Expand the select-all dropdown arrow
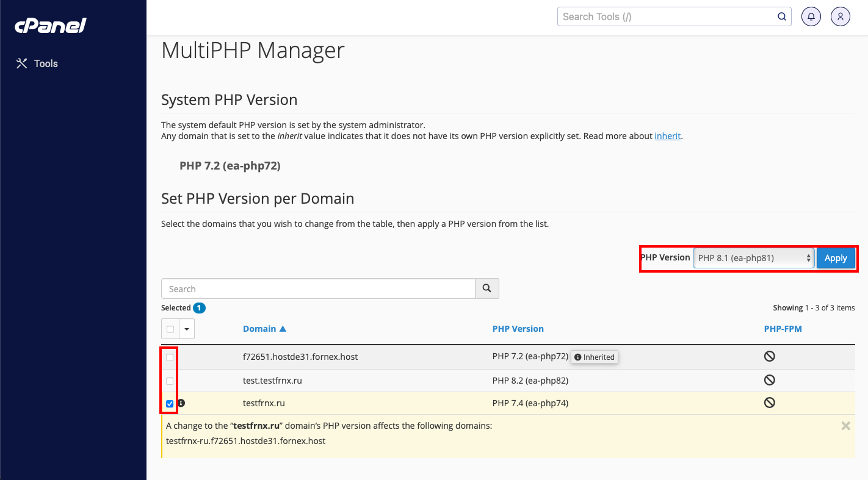This screenshot has height=480, width=868. (x=187, y=329)
